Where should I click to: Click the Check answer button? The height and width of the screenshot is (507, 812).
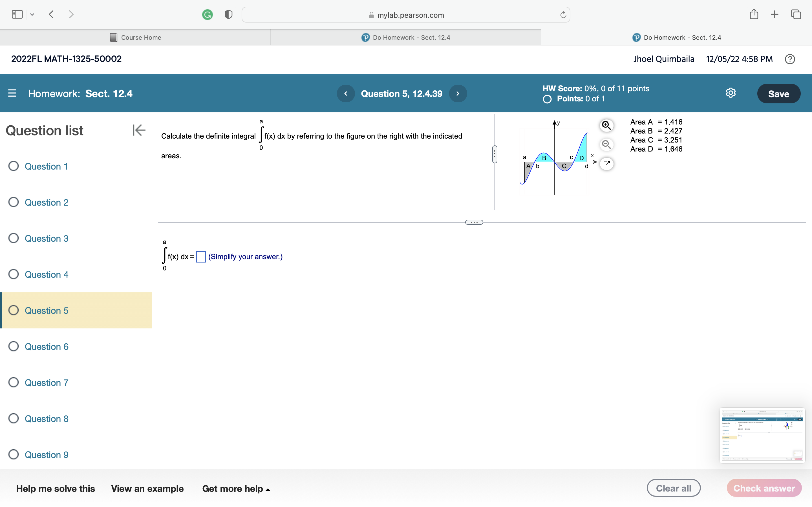(764, 488)
